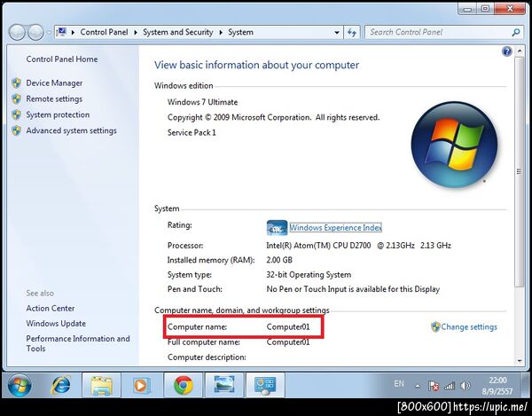Click Change settings link
This screenshot has height=416, width=532.
point(469,326)
